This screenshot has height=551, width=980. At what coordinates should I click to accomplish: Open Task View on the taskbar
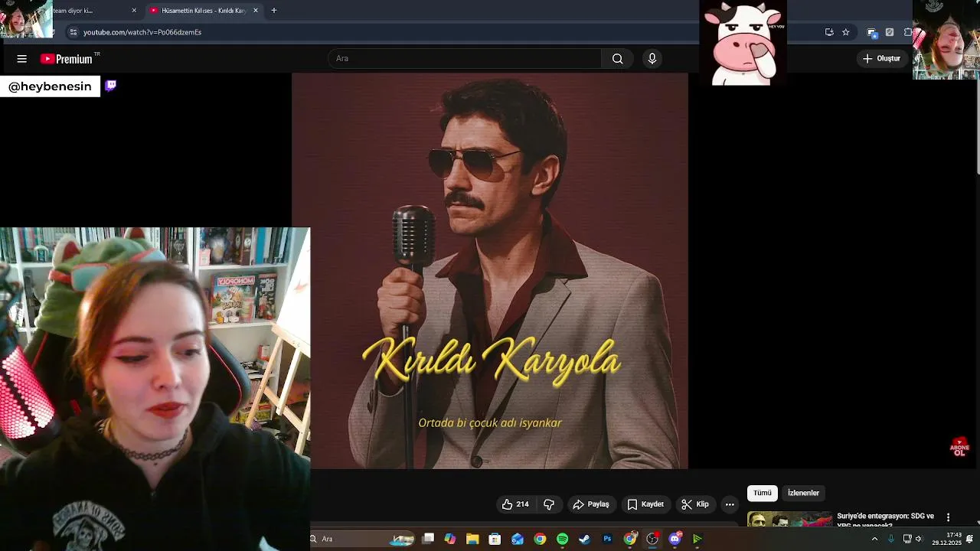[x=428, y=539]
